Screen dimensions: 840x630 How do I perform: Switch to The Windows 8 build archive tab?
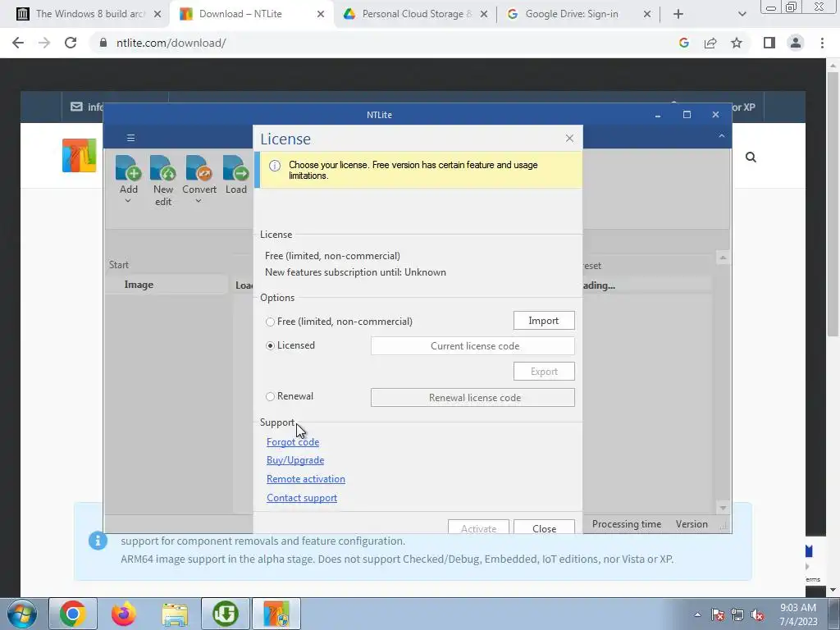pos(89,14)
